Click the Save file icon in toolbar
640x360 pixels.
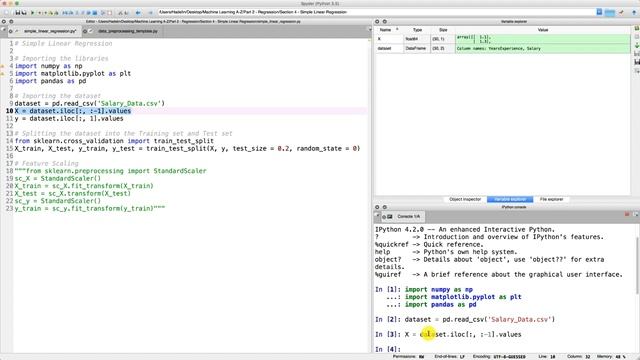tap(18, 13)
